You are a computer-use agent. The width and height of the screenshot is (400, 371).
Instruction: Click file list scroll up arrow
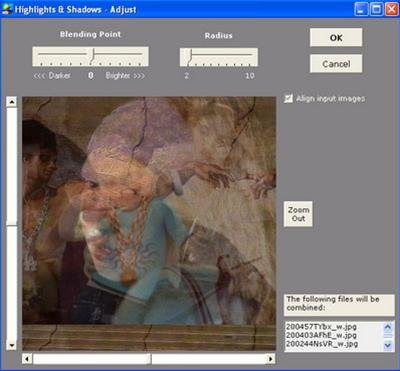pyautogui.click(x=388, y=327)
